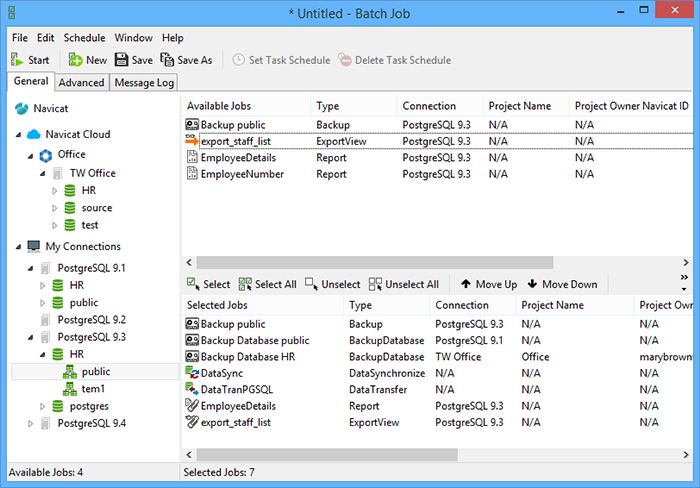Open the File menu
The height and width of the screenshot is (488, 700).
(20, 38)
